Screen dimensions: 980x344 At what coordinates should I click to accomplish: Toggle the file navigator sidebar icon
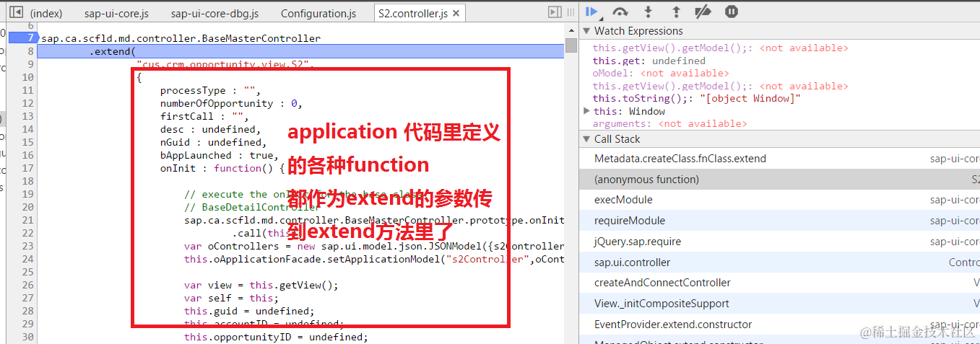click(x=15, y=12)
